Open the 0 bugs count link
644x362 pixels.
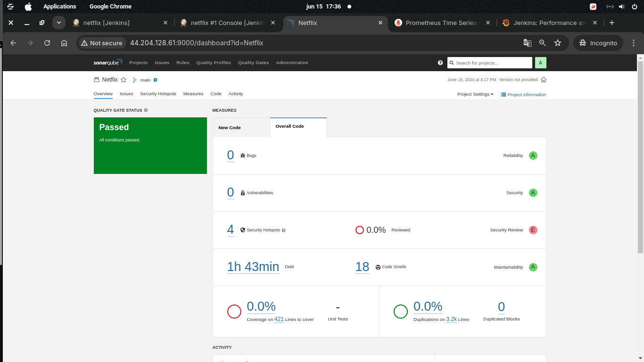click(231, 155)
